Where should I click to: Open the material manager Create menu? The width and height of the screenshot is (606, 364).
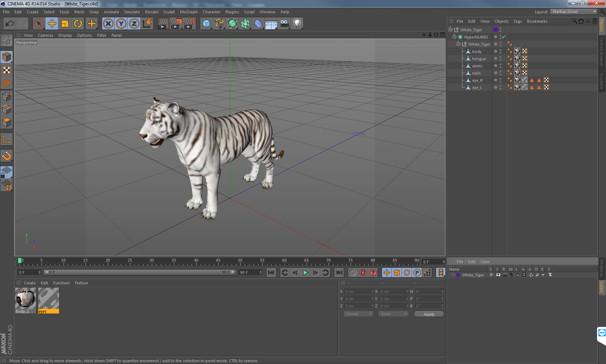[x=30, y=283]
